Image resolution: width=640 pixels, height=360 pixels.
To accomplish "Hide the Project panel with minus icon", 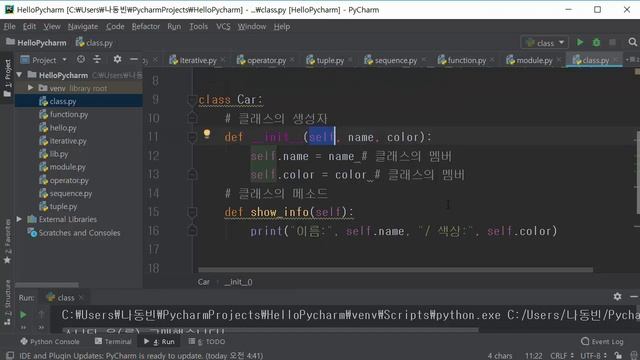I will click(133, 60).
